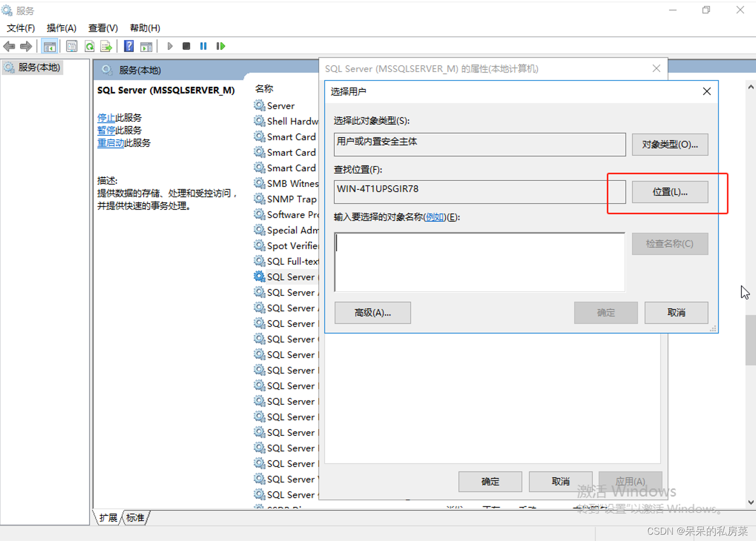Click the Restart Service toolbar icon
756x541 pixels.
tap(221, 46)
